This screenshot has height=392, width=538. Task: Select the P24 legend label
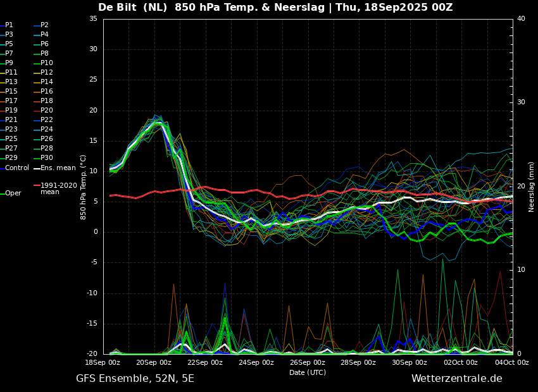click(x=44, y=129)
